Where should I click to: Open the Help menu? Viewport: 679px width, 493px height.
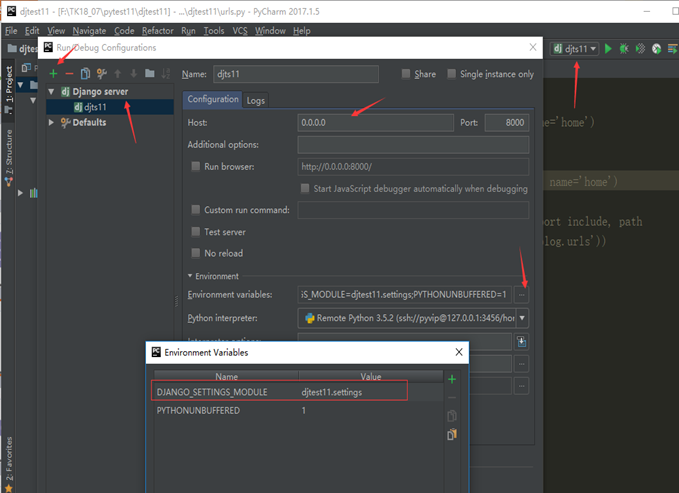[x=302, y=31]
